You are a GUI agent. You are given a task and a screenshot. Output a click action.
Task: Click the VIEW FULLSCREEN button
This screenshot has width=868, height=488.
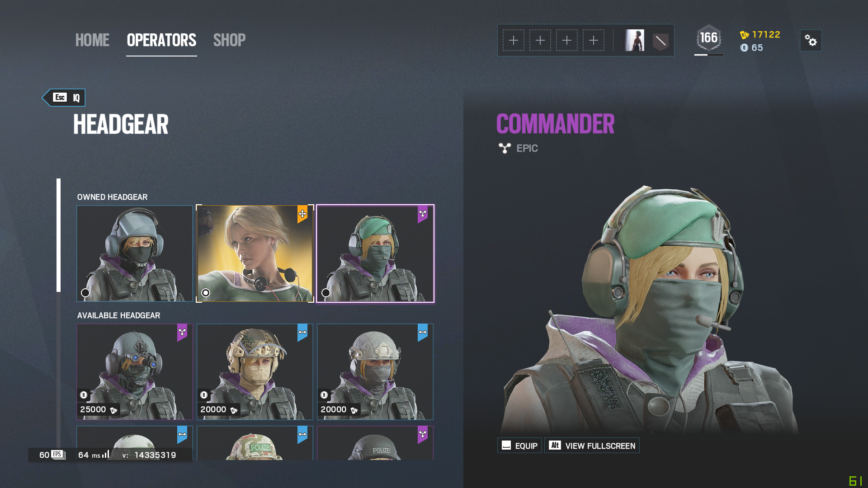pyautogui.click(x=592, y=446)
